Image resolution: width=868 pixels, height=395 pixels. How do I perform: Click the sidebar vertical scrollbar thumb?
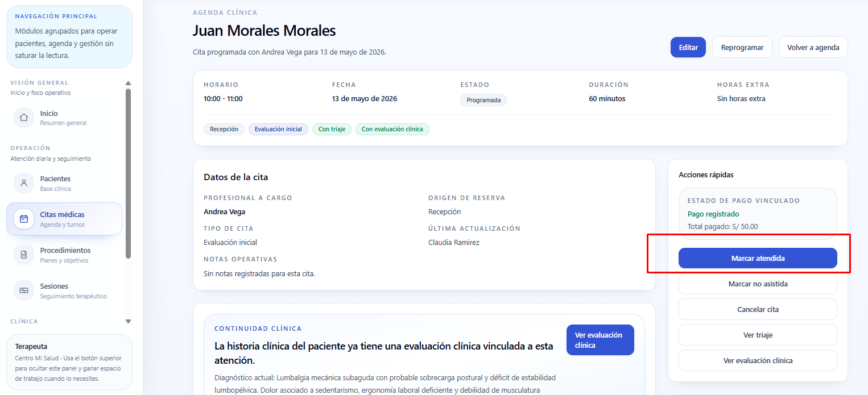[128, 173]
